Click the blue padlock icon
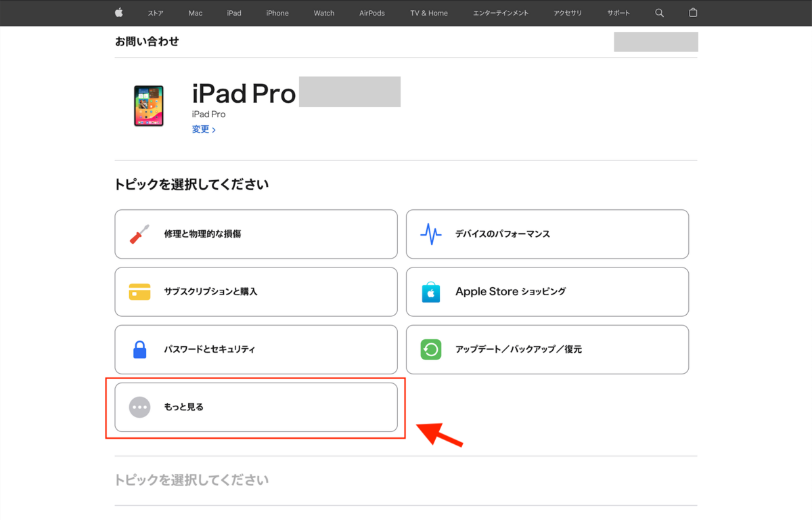 click(139, 349)
